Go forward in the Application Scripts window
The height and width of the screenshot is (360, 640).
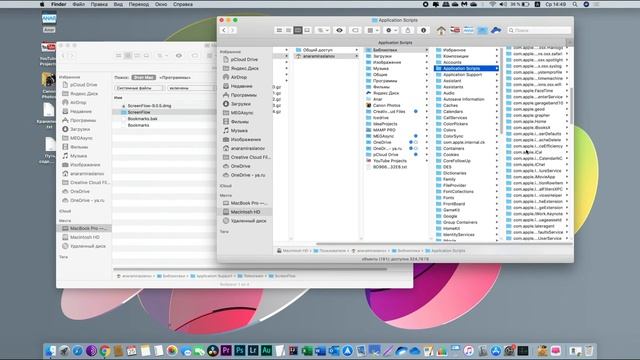tap(232, 30)
